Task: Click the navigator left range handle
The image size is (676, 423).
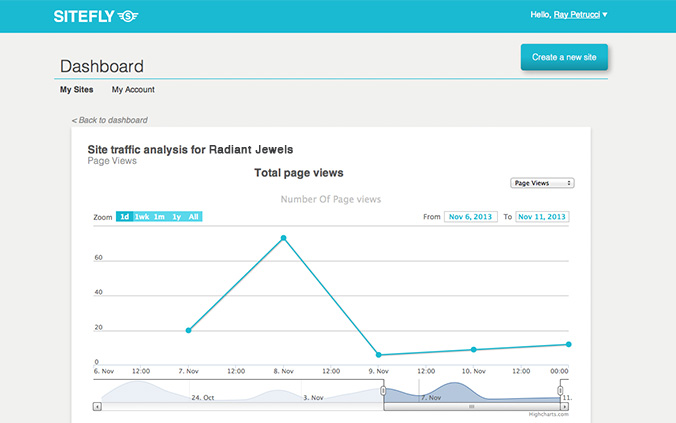Action: click(x=383, y=391)
